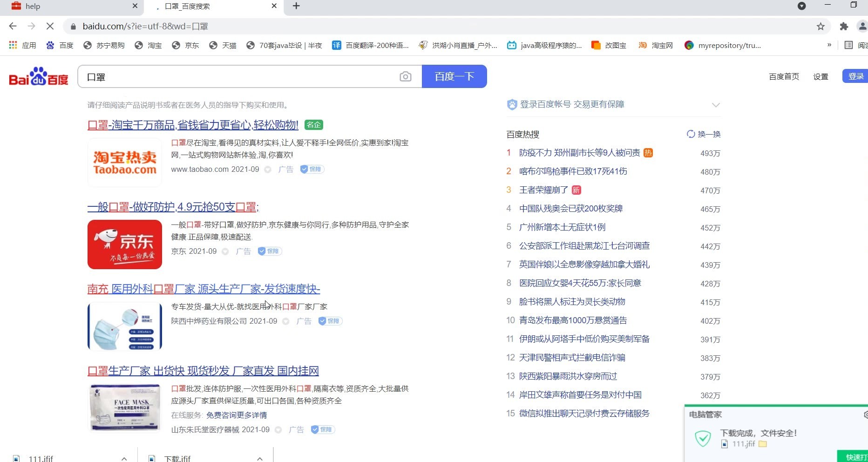Open the apps grid bookmark
The image size is (868, 462).
click(x=22, y=45)
